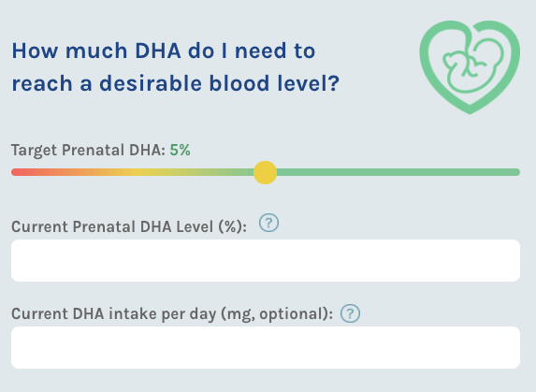536x392 pixels.
Task: Click the question mark ending the heading
Action: click(334, 83)
